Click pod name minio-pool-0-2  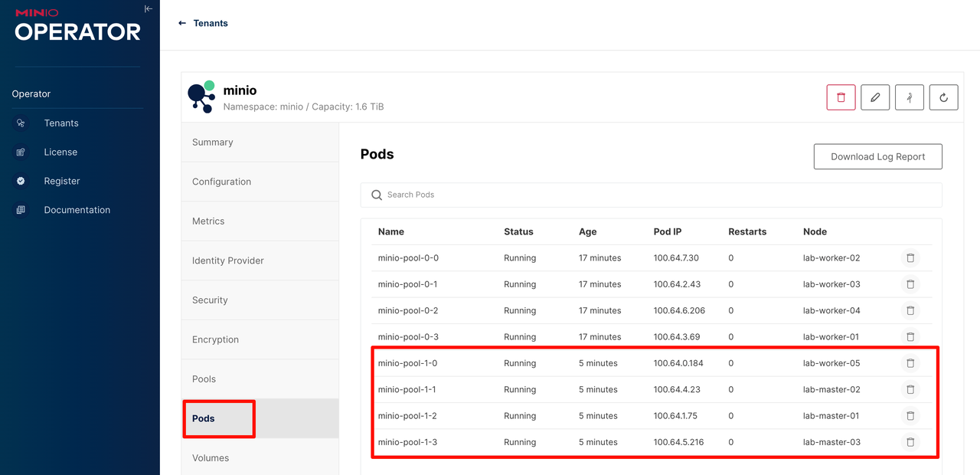tap(408, 310)
